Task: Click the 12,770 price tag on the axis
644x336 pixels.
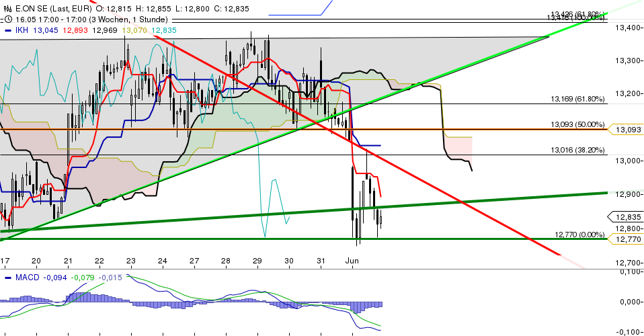Action: [626, 239]
